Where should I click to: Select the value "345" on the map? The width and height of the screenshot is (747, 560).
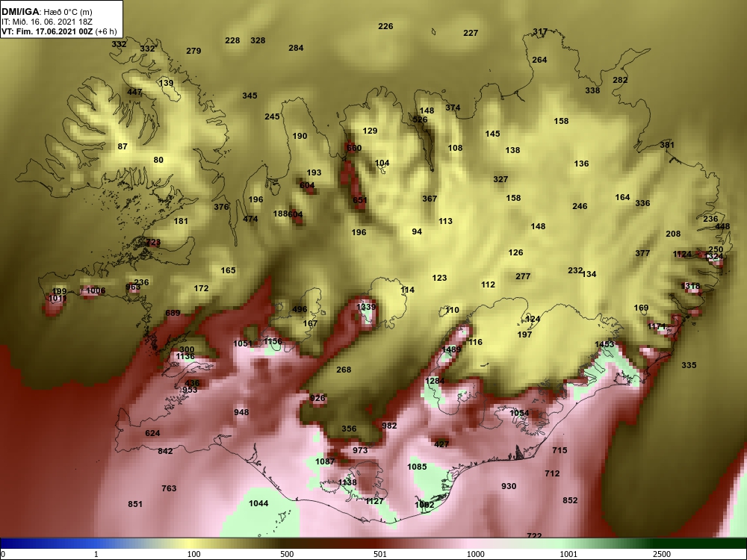pyautogui.click(x=249, y=96)
